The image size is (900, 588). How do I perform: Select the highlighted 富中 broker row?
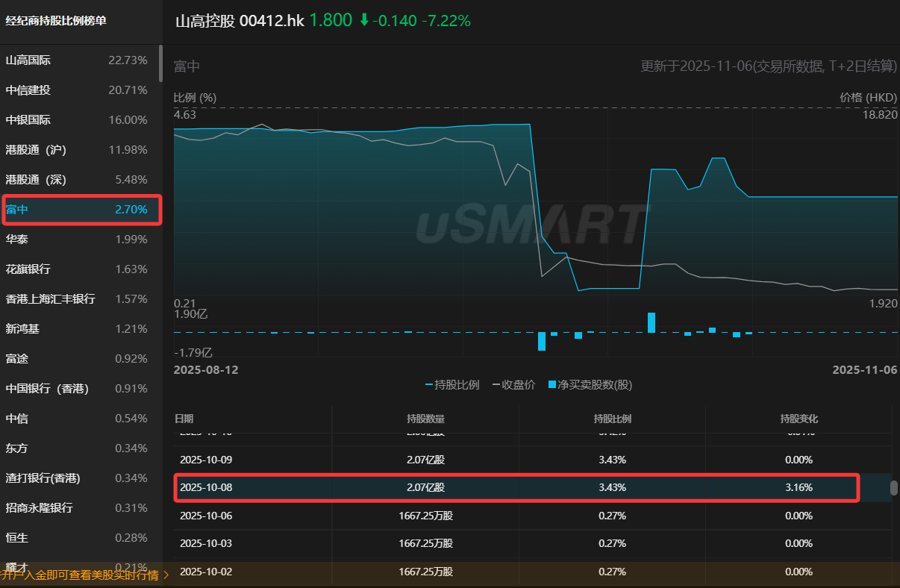81,210
